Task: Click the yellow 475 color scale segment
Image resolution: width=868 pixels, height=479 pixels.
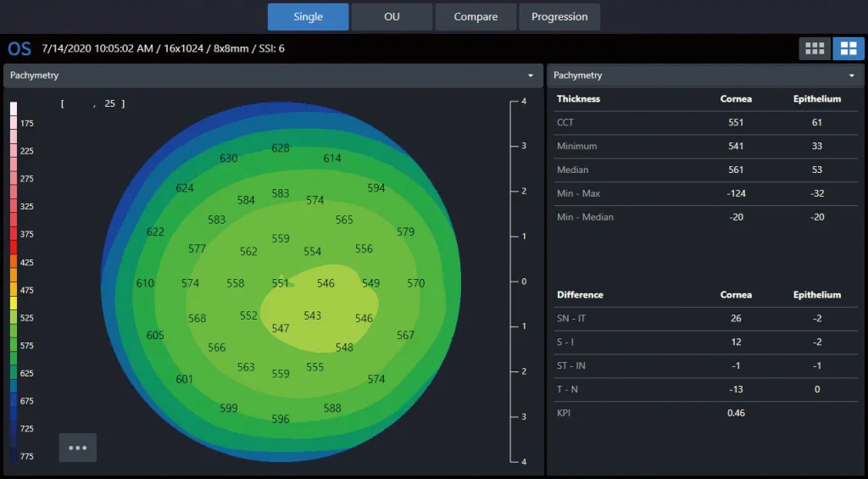Action: (x=14, y=290)
